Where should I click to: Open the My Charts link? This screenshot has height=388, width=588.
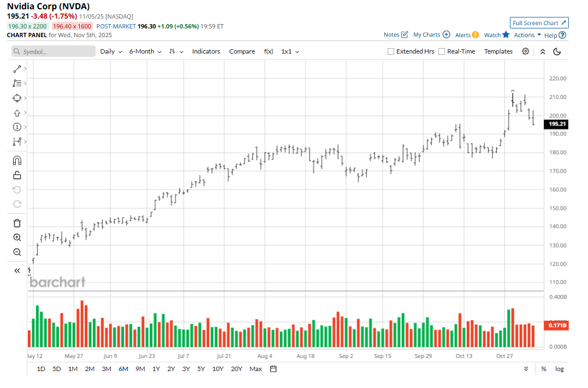(x=426, y=34)
